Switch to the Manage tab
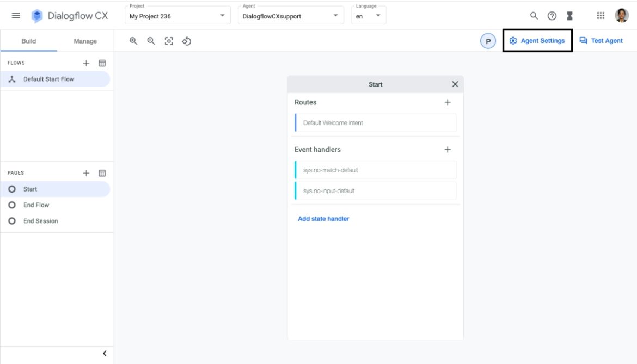The height and width of the screenshot is (364, 637). 84,41
